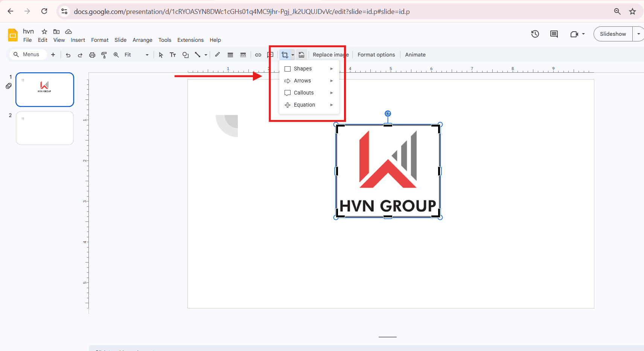The height and width of the screenshot is (351, 644).
Task: Reload the page in browser
Action: tap(44, 11)
